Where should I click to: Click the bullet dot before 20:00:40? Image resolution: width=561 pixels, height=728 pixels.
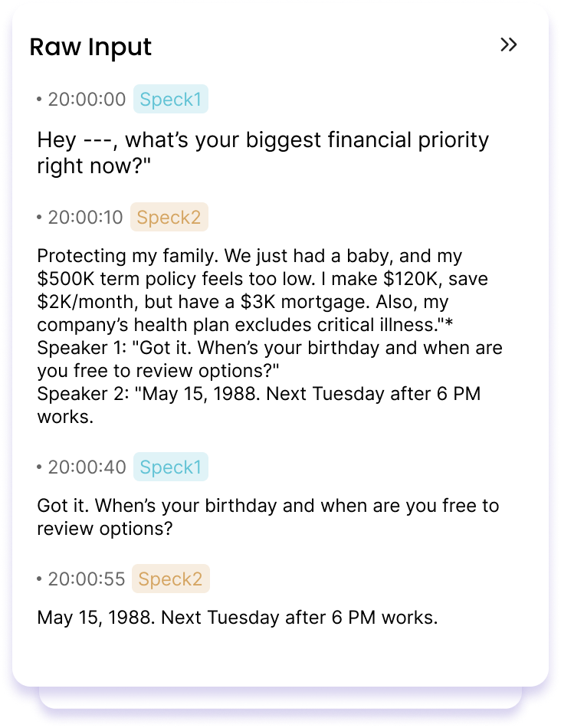[39, 467]
